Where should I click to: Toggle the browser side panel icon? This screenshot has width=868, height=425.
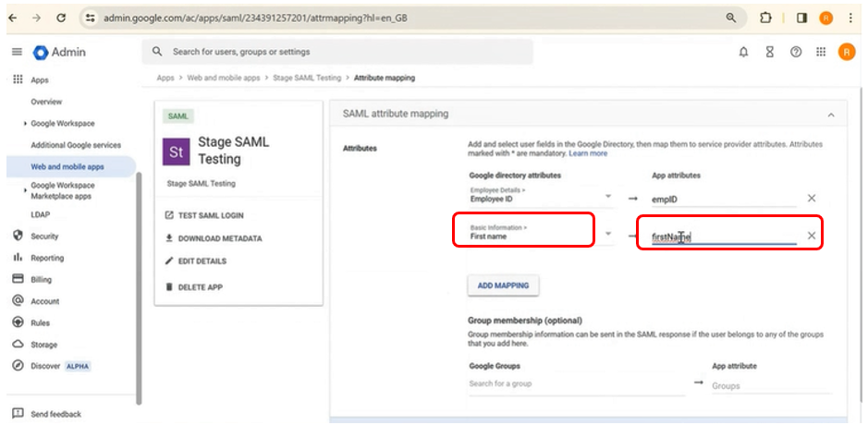pyautogui.click(x=801, y=18)
